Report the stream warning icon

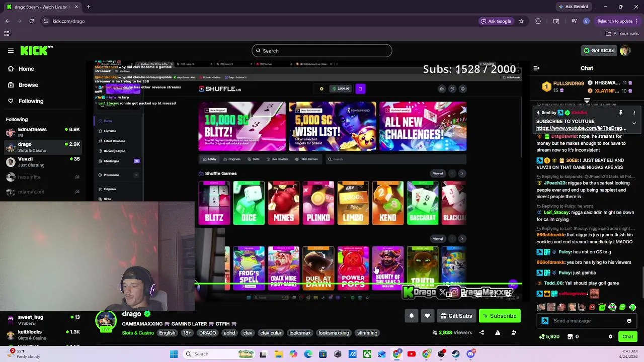(x=498, y=333)
